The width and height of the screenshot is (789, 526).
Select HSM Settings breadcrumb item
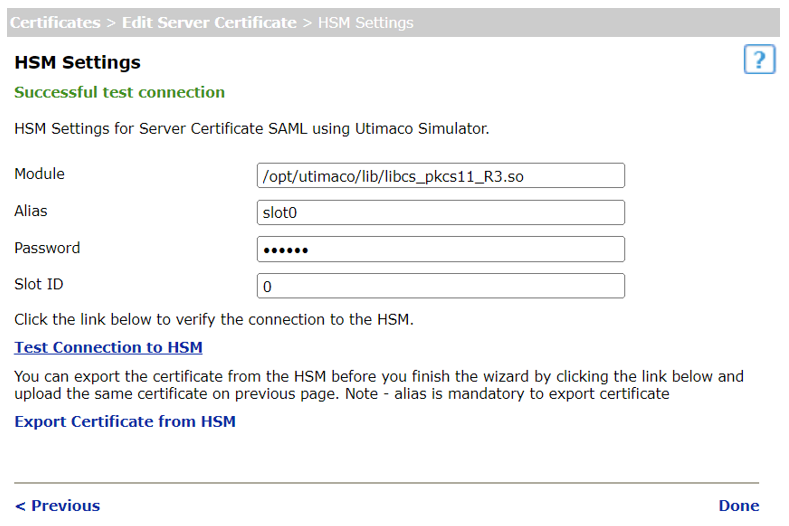click(x=365, y=22)
